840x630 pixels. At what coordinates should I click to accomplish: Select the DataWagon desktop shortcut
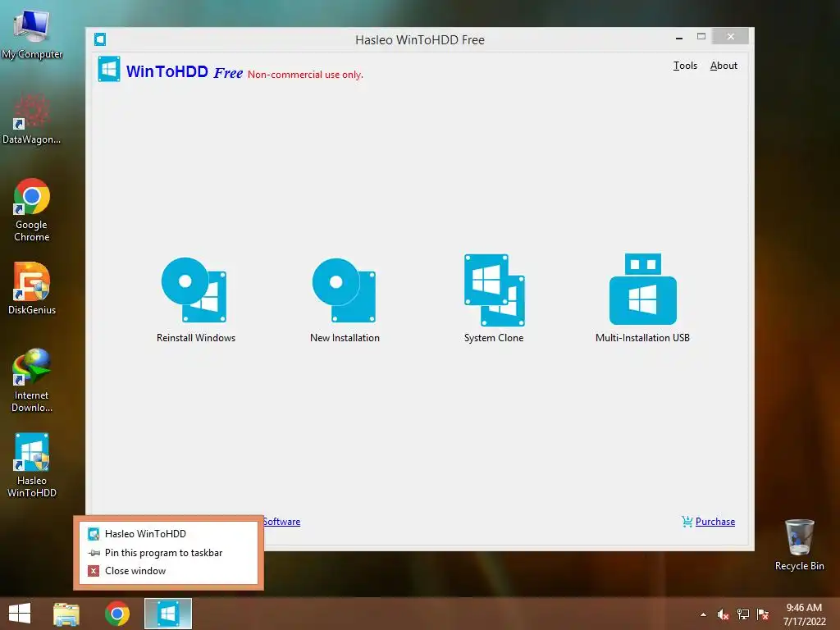click(x=32, y=119)
